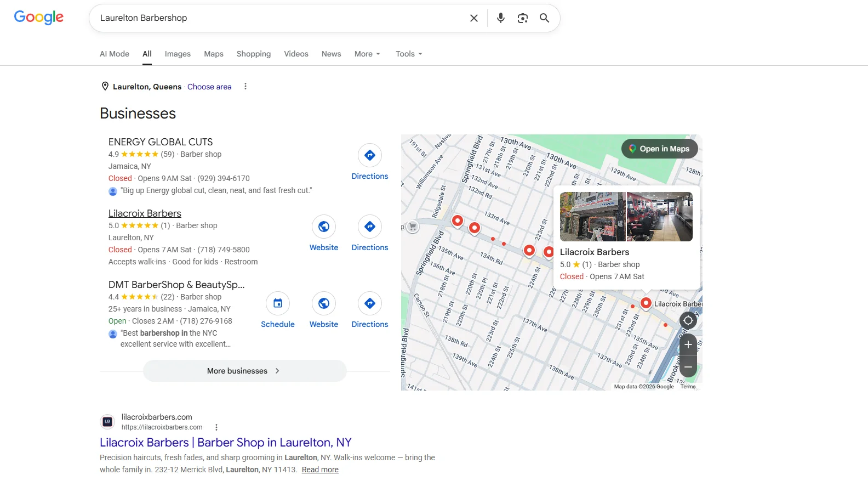Click the "Best barbershop in the NYC" review

(175, 338)
